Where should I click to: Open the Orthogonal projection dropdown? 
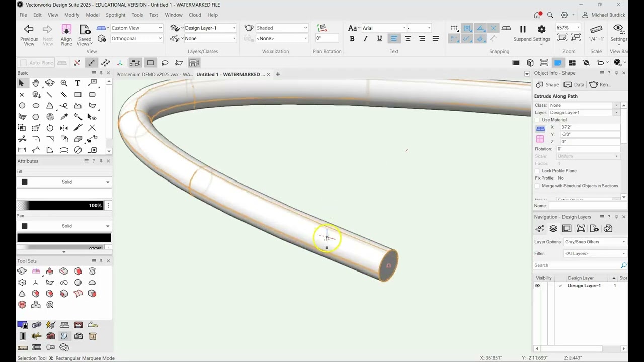137,38
